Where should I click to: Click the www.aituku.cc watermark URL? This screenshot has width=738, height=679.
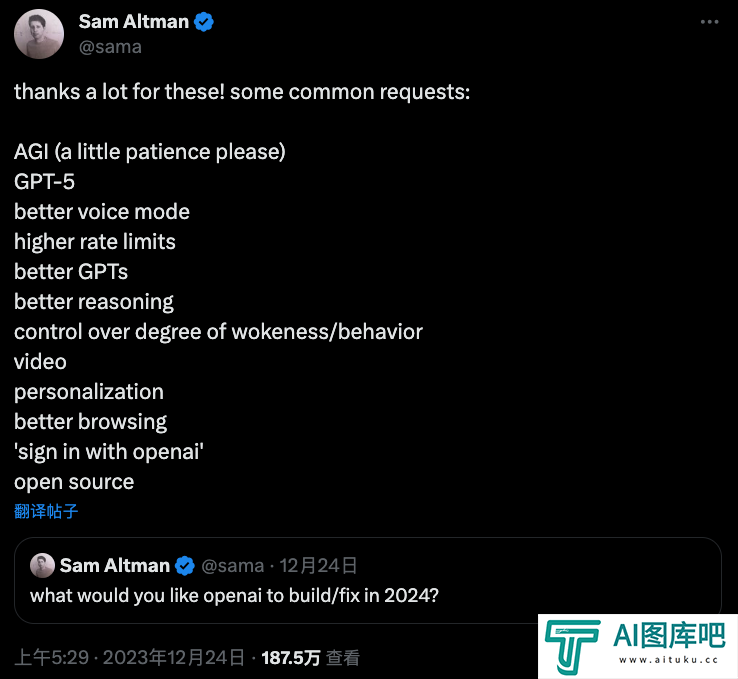click(x=668, y=660)
